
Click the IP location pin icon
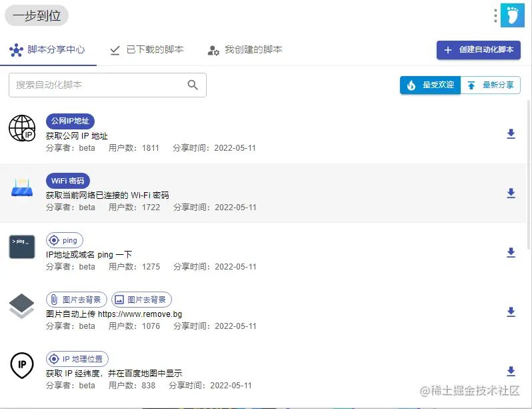point(22,366)
